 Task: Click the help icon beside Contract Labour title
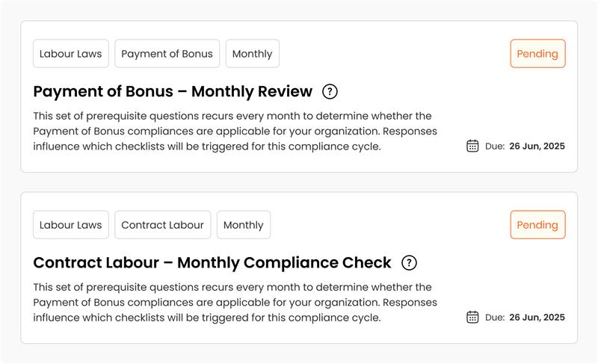point(409,263)
